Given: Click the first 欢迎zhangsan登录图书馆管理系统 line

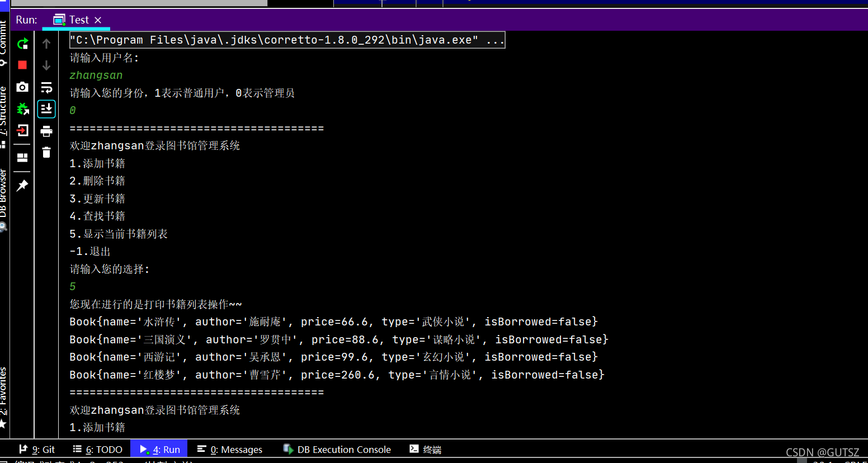Looking at the screenshot, I should pyautogui.click(x=155, y=145).
